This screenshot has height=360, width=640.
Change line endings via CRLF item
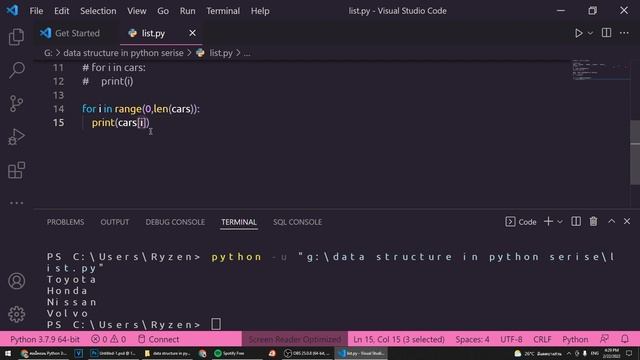coord(542,339)
